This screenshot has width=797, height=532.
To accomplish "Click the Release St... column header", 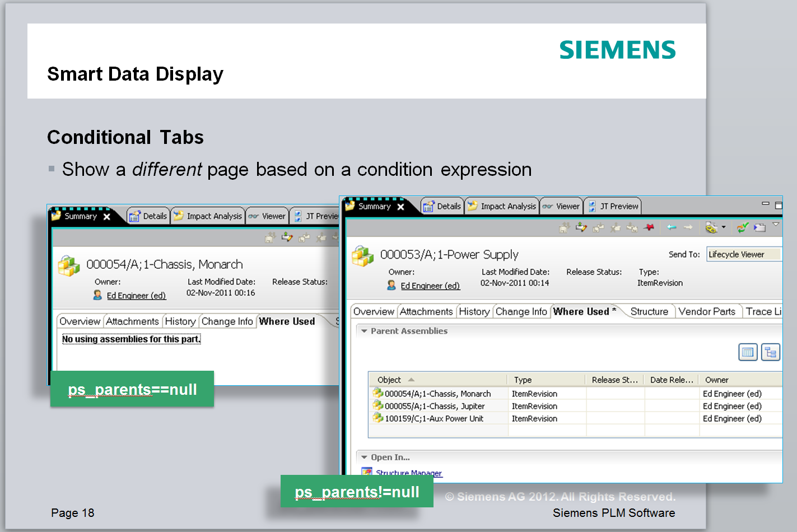I will pos(614,380).
